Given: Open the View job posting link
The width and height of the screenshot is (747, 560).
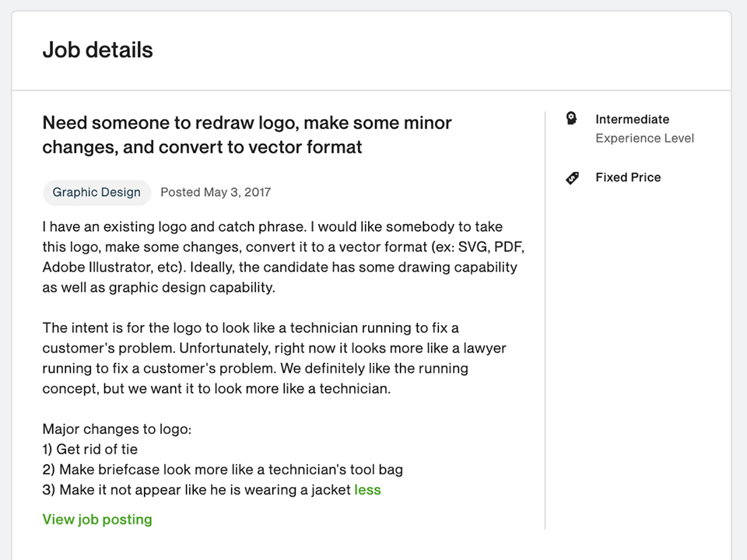Looking at the screenshot, I should (x=97, y=519).
